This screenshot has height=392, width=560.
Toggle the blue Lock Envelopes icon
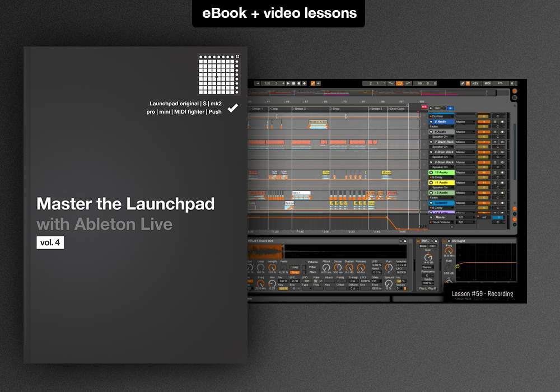[450, 108]
